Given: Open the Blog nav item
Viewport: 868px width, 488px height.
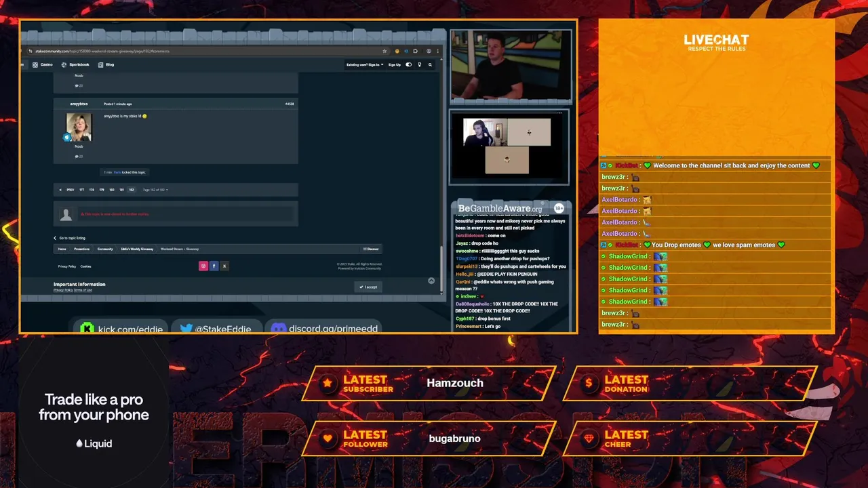Looking at the screenshot, I should pos(106,64).
